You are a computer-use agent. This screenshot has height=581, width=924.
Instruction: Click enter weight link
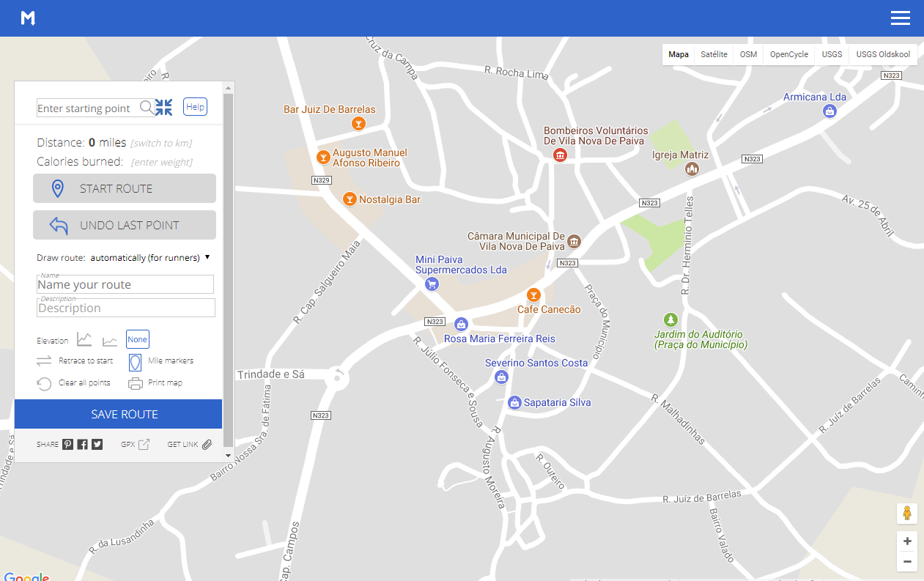pos(162,163)
